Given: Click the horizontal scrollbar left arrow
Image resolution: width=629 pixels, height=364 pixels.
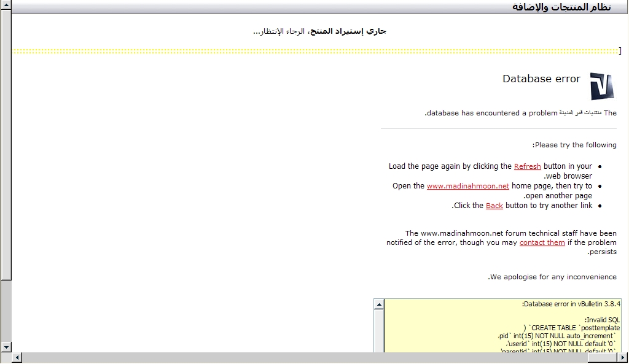Looking at the screenshot, I should point(17,358).
